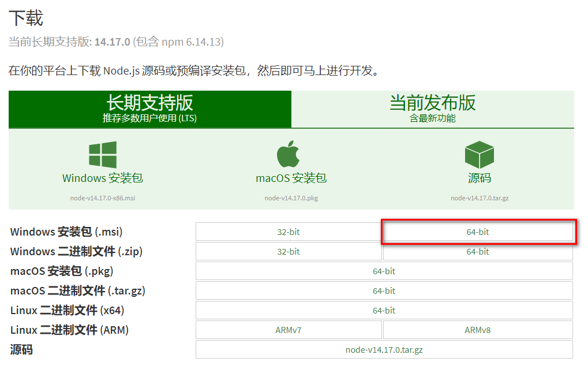The width and height of the screenshot is (588, 373).
Task: Click the 在你的平台上下载 Node.js description sentence
Action: pyautogui.click(x=195, y=70)
